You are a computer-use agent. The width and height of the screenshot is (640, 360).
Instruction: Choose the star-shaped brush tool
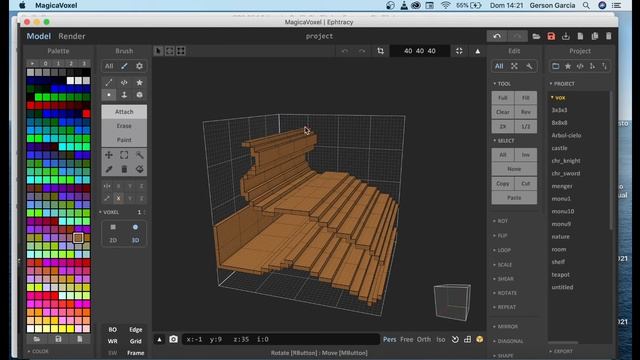click(x=139, y=83)
